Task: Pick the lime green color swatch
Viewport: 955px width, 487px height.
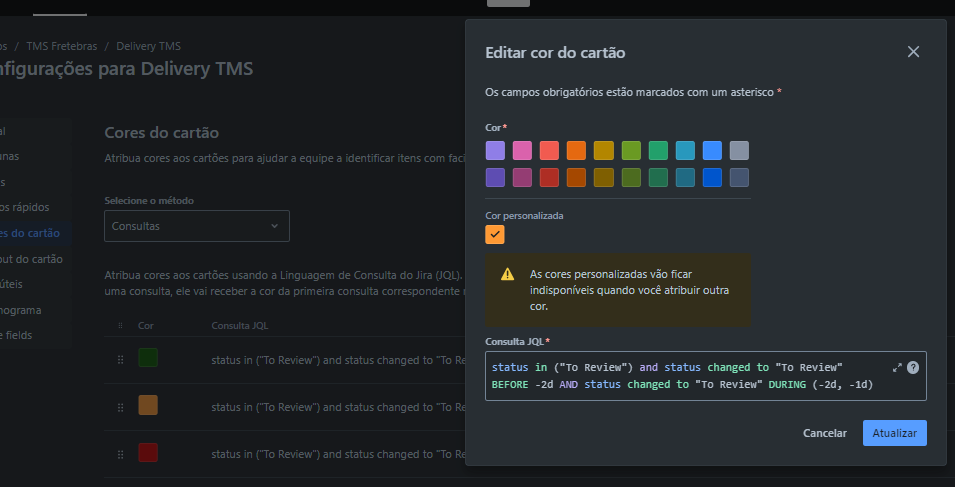Action: coord(631,150)
